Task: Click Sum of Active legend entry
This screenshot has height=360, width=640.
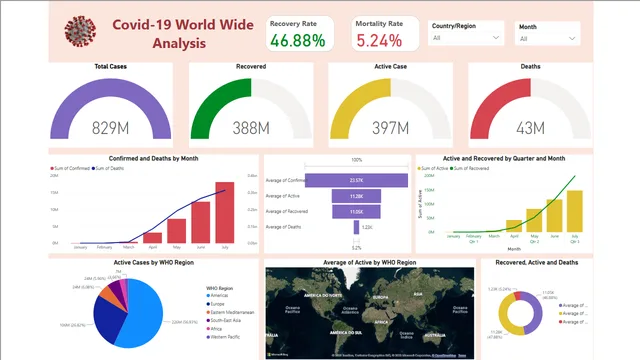Action: (x=432, y=168)
